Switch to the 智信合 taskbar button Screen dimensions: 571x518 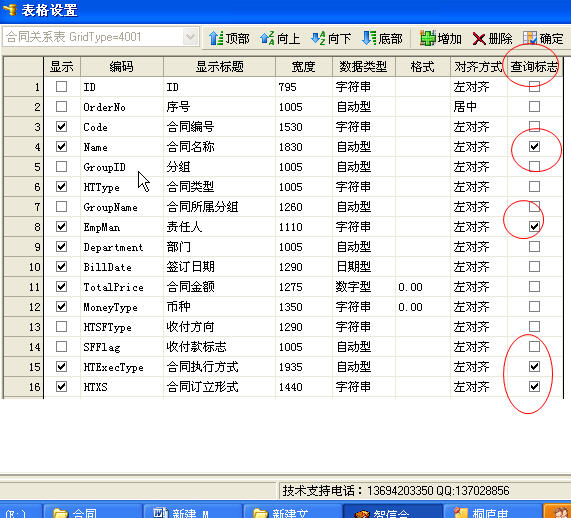[x=392, y=511]
